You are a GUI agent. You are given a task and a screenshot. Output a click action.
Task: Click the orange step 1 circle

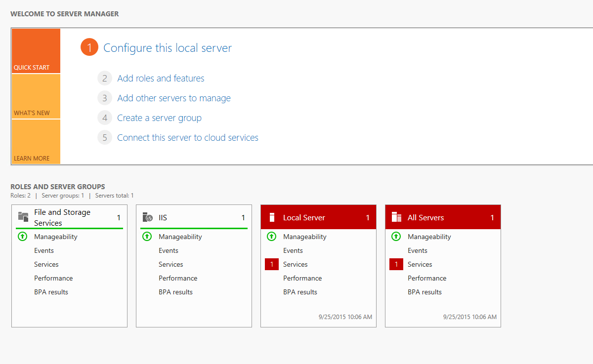89,47
